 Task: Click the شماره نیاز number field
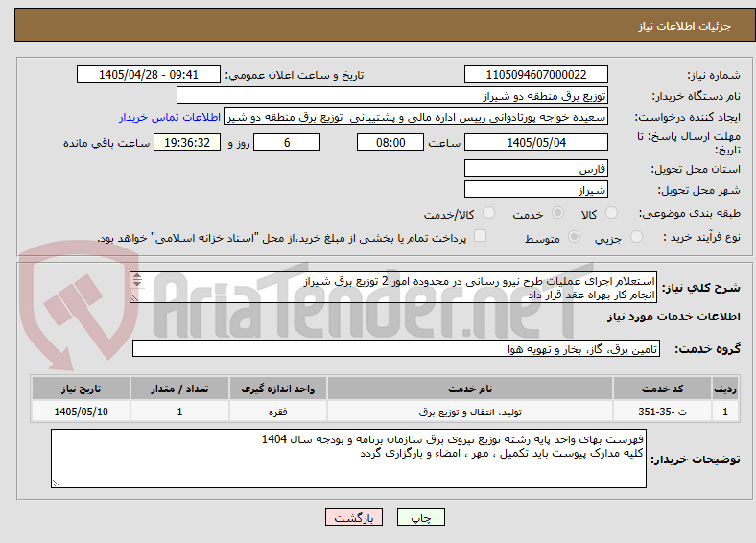coord(536,74)
